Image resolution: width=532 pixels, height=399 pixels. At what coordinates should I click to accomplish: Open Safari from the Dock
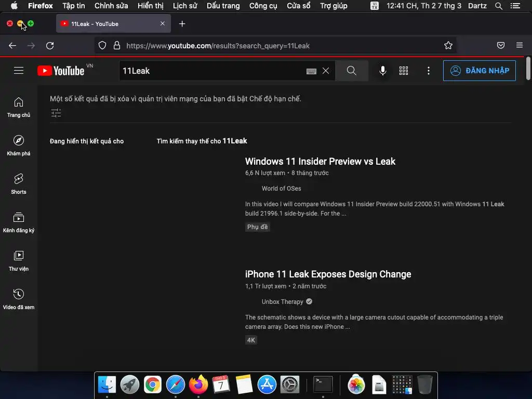[176, 385]
